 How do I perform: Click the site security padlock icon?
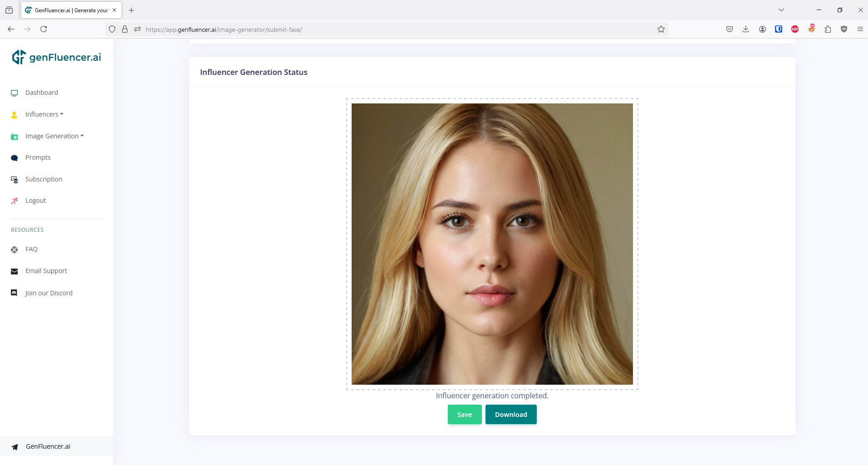125,29
